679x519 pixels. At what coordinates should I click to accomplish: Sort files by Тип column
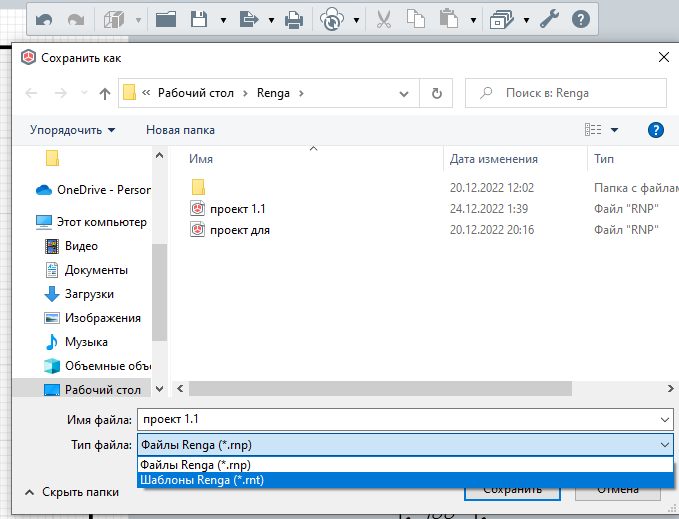tap(604, 159)
